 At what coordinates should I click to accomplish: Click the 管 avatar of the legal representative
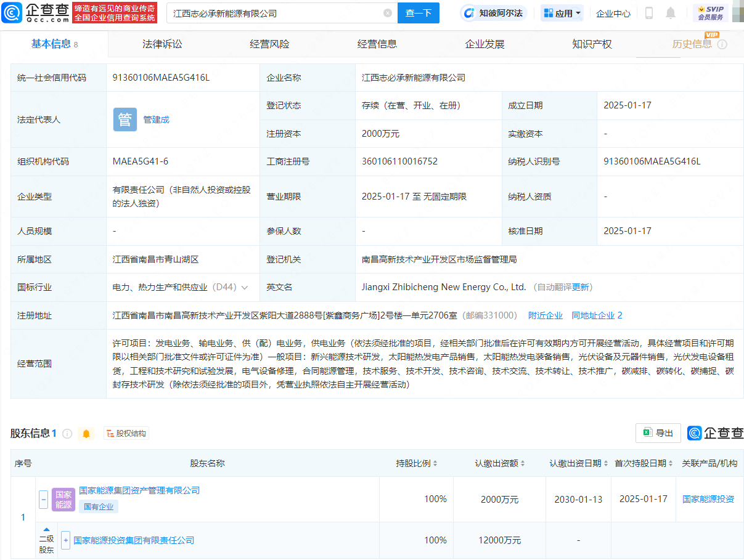point(125,120)
